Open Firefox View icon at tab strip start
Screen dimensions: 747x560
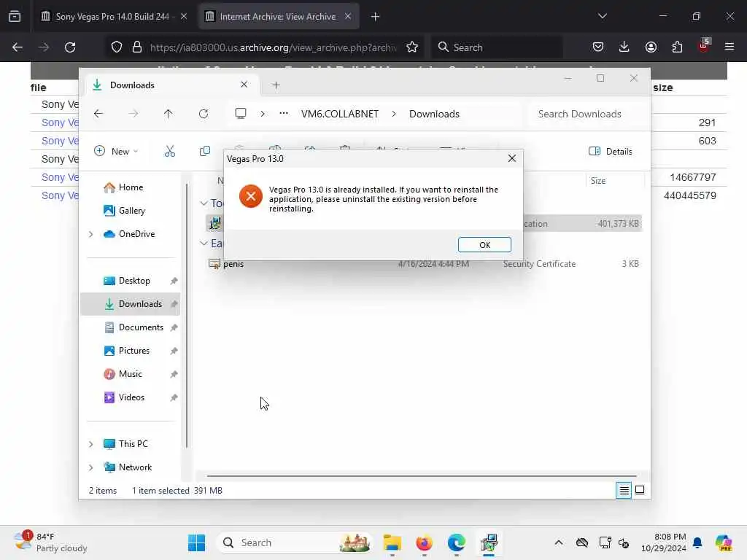(15, 16)
